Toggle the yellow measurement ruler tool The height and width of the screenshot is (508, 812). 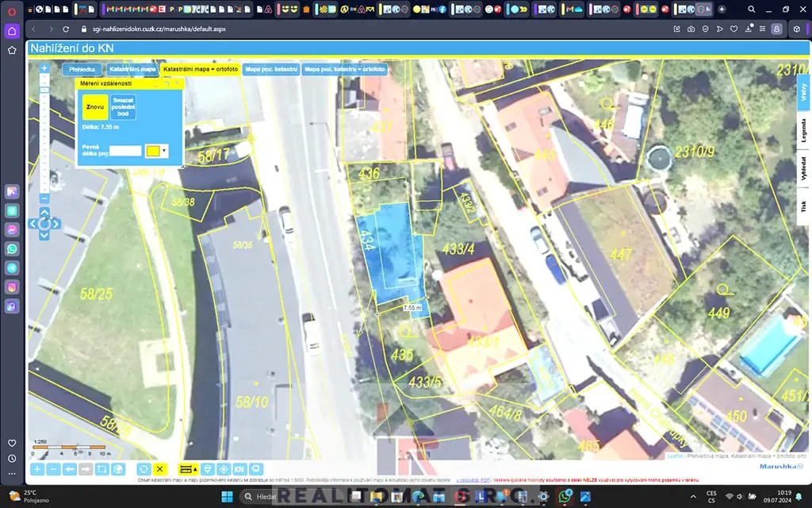pos(186,469)
